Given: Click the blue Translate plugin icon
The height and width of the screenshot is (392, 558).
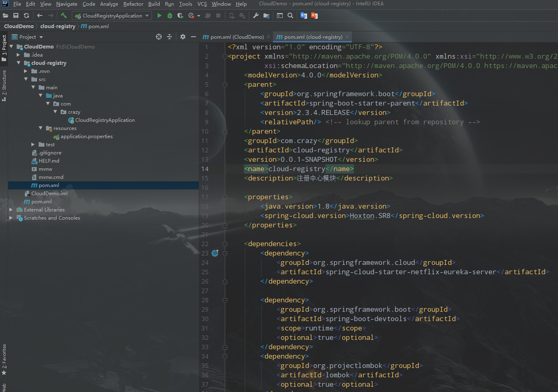Looking at the screenshot, I should [304, 15].
